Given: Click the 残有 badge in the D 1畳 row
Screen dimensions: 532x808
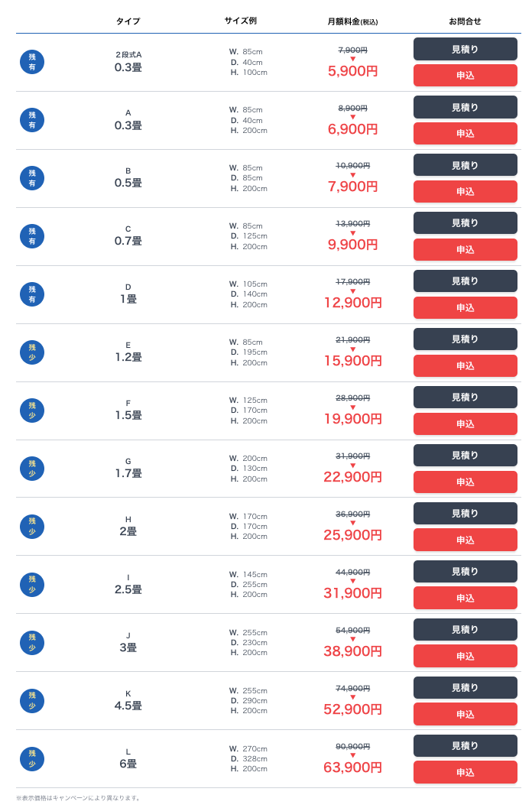Looking at the screenshot, I should [x=32, y=294].
